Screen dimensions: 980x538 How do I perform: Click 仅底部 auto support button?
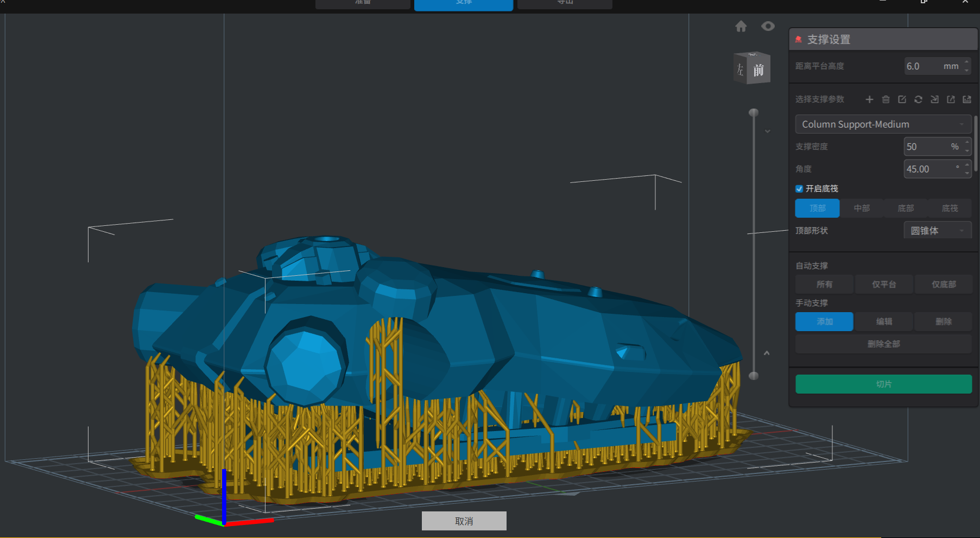(x=944, y=284)
